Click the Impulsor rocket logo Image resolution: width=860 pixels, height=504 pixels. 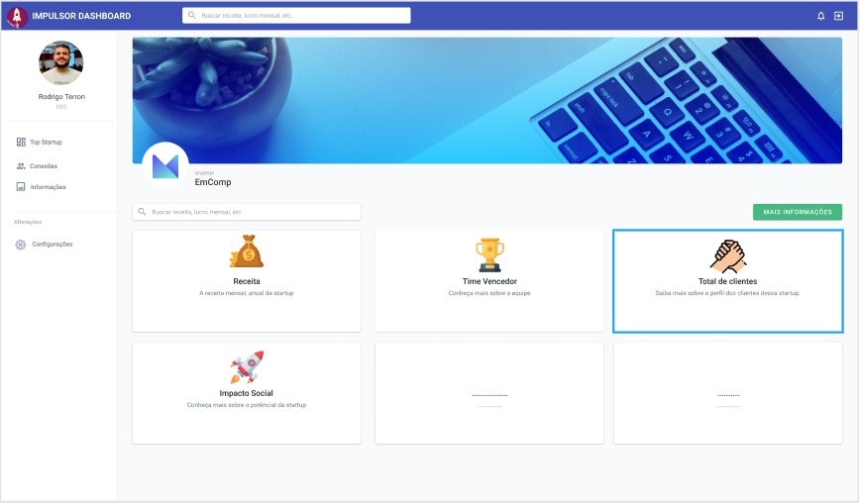[x=17, y=17]
